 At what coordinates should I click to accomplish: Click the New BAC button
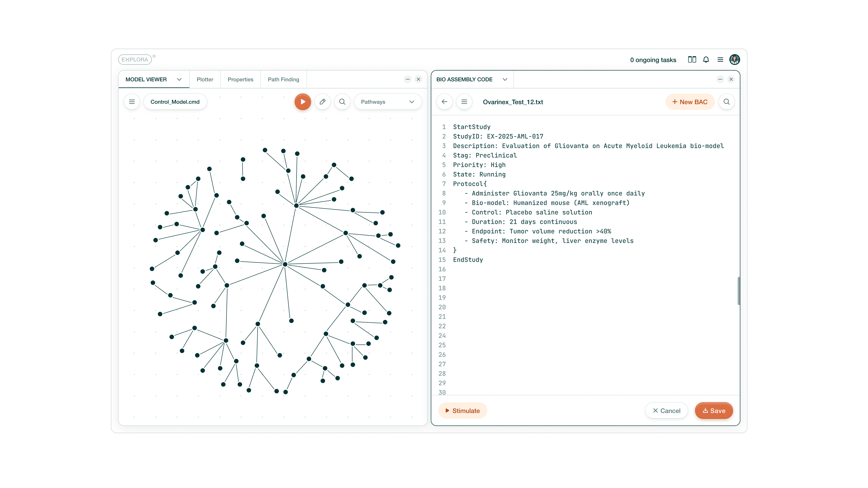coord(689,102)
